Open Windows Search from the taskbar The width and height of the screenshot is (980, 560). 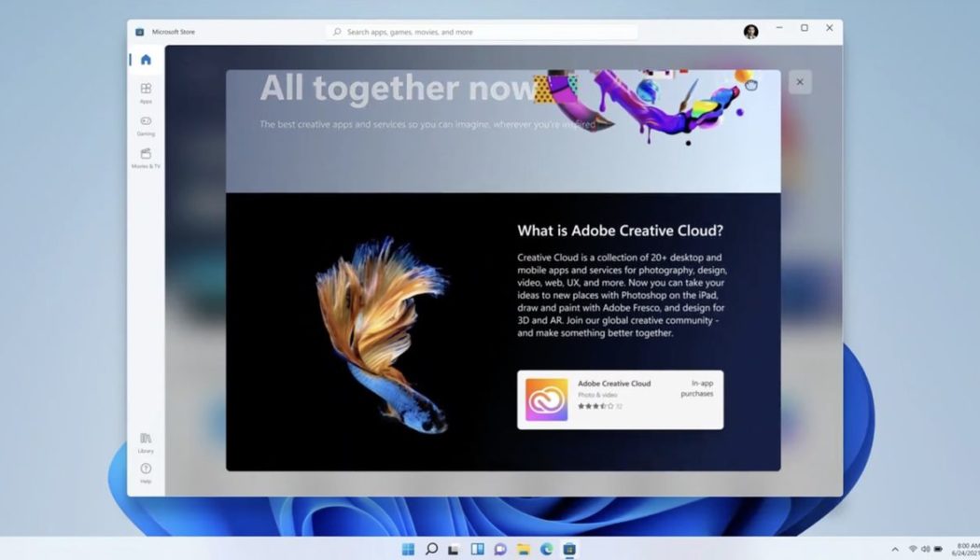click(x=430, y=548)
